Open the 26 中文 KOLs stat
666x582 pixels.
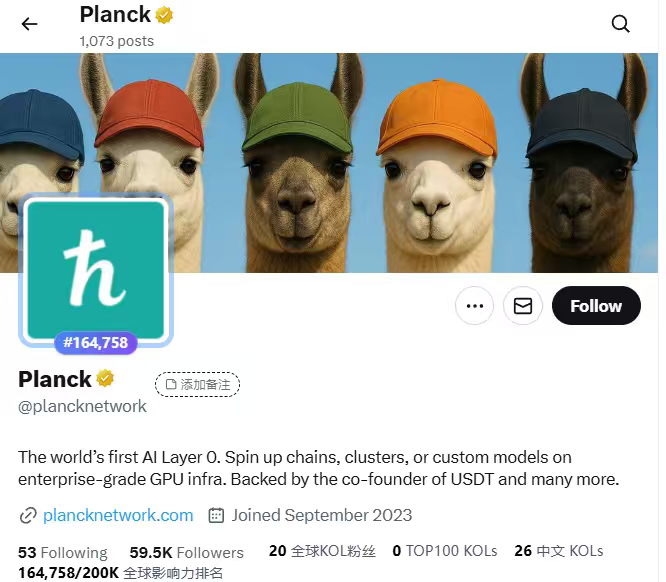559,551
